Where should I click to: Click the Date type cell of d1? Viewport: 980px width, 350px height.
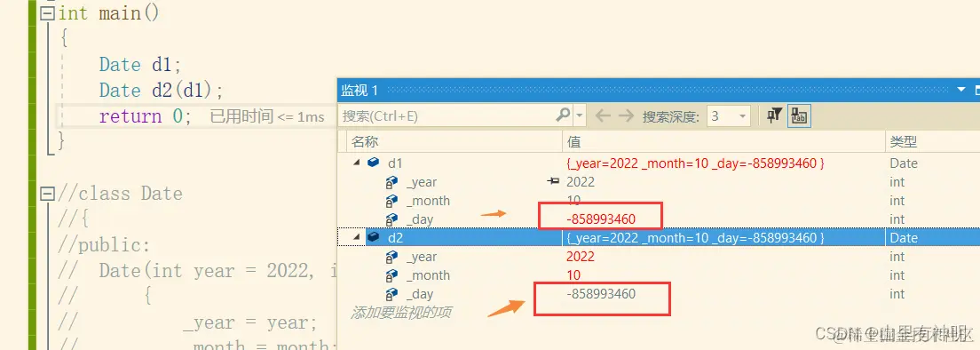904,163
